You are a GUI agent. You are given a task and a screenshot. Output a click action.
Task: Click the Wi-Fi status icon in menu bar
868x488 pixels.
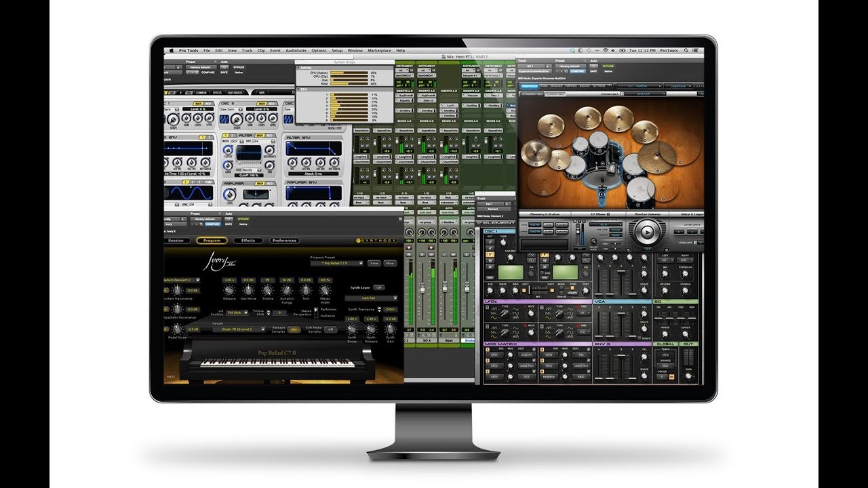coord(606,51)
